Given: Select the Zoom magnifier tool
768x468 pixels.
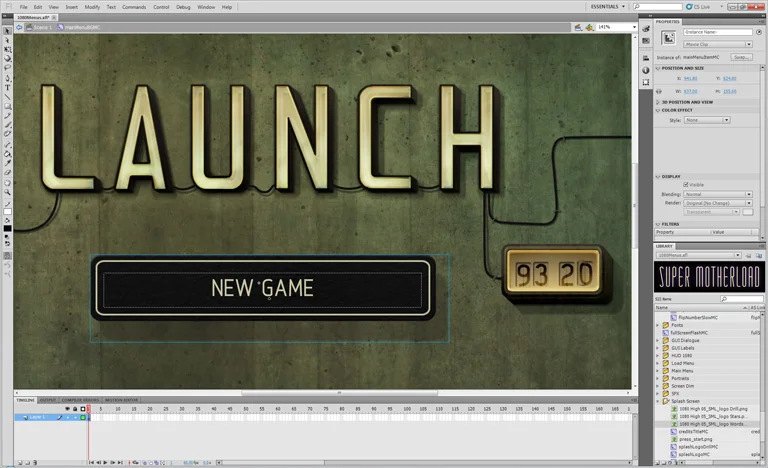Looking at the screenshot, I should pos(7,193).
